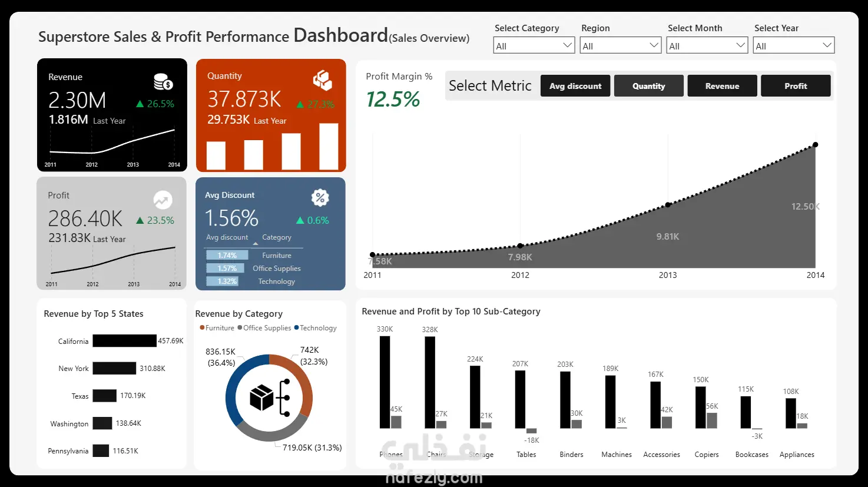The width and height of the screenshot is (868, 487).
Task: Click the green up-triangle beside 23.5%
Action: click(140, 220)
